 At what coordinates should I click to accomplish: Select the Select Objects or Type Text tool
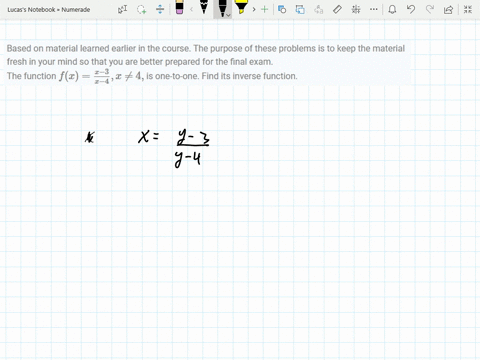pyautogui.click(x=122, y=9)
